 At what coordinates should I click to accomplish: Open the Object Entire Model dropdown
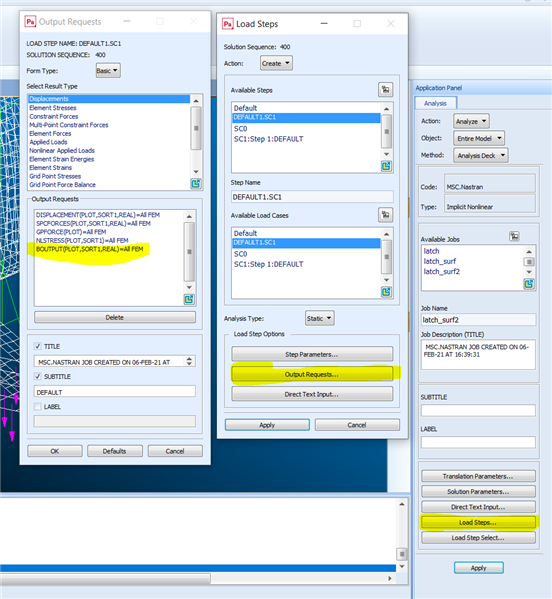479,138
